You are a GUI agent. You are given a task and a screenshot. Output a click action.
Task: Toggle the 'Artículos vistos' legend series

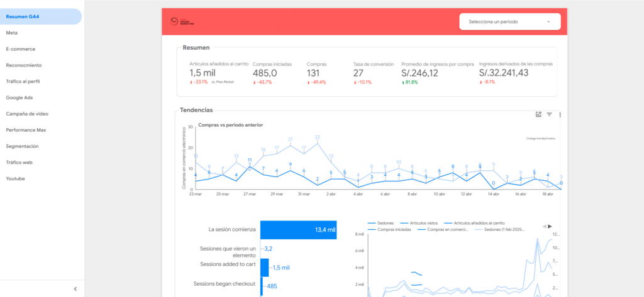pos(423,223)
